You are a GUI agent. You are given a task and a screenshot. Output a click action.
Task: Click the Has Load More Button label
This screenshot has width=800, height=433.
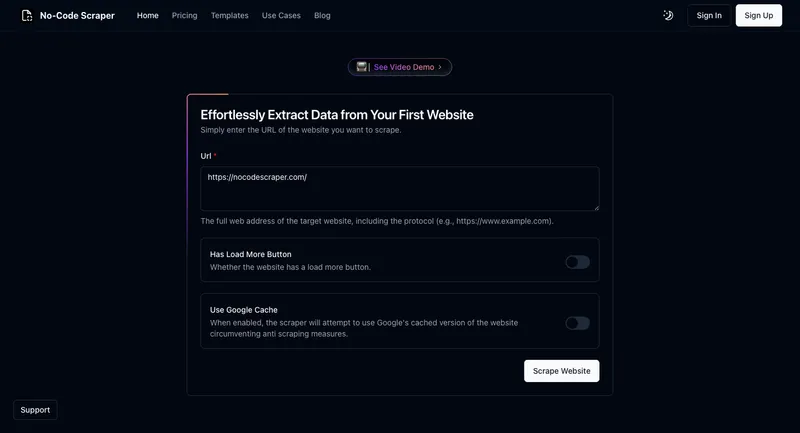tap(251, 254)
